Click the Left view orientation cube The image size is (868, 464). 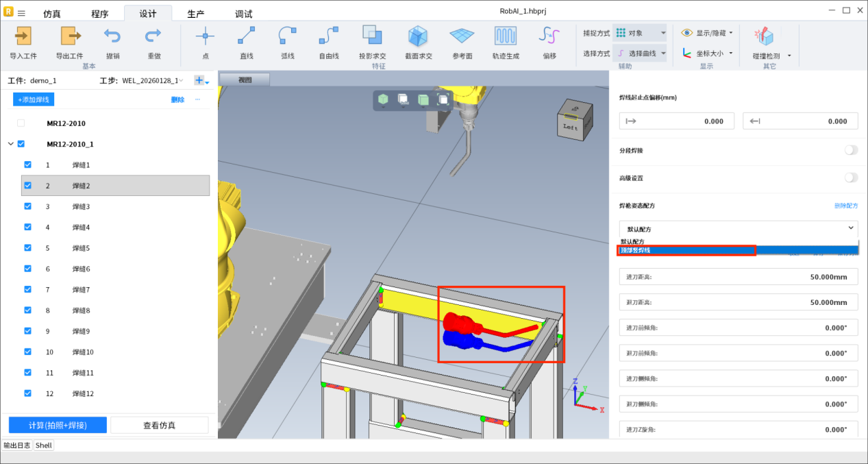pos(571,120)
